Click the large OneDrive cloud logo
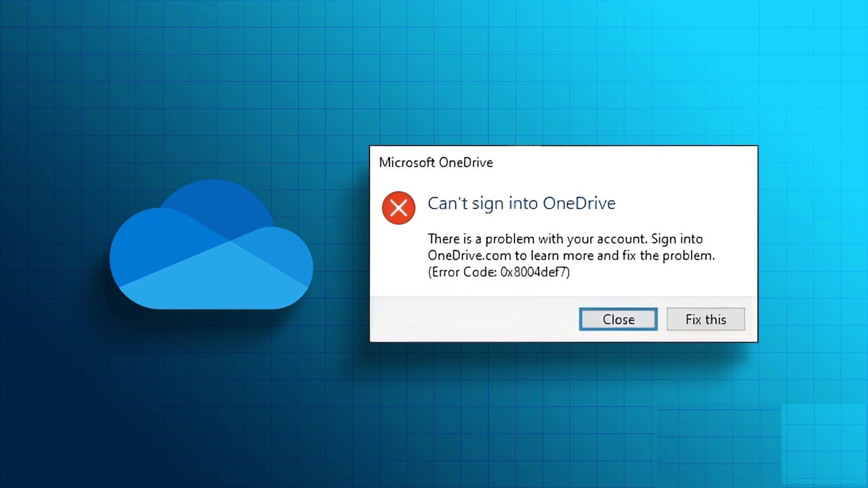Image resolution: width=868 pixels, height=488 pixels. [211, 244]
